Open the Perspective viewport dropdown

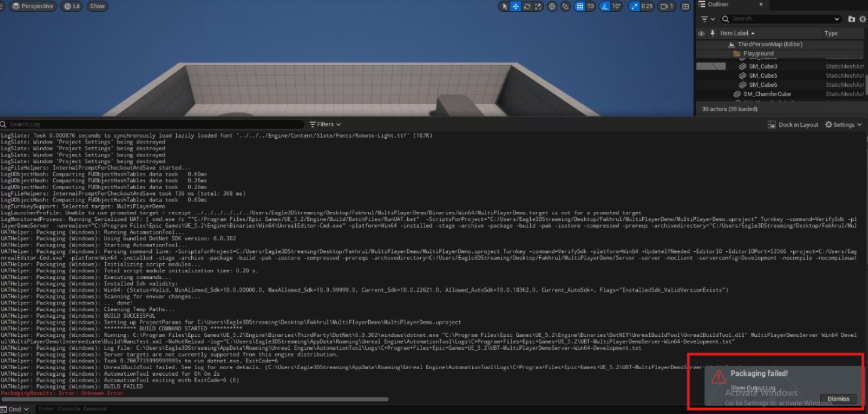coord(33,7)
